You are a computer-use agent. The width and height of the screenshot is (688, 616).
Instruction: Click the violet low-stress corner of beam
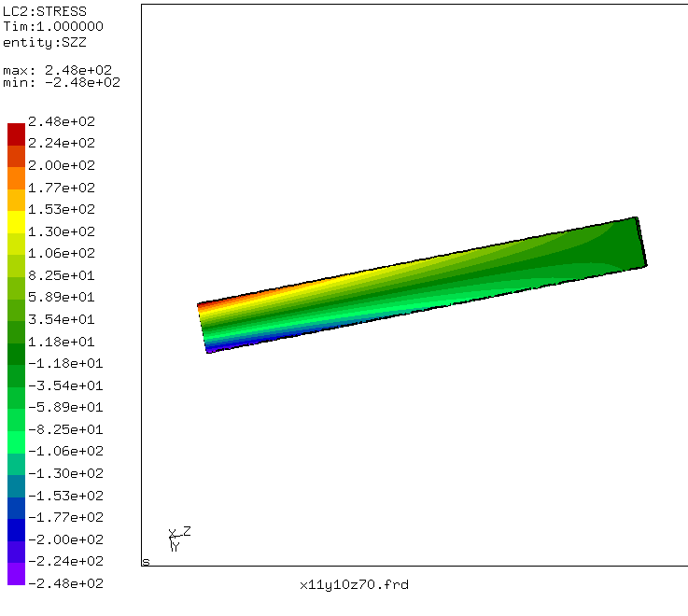tap(214, 350)
